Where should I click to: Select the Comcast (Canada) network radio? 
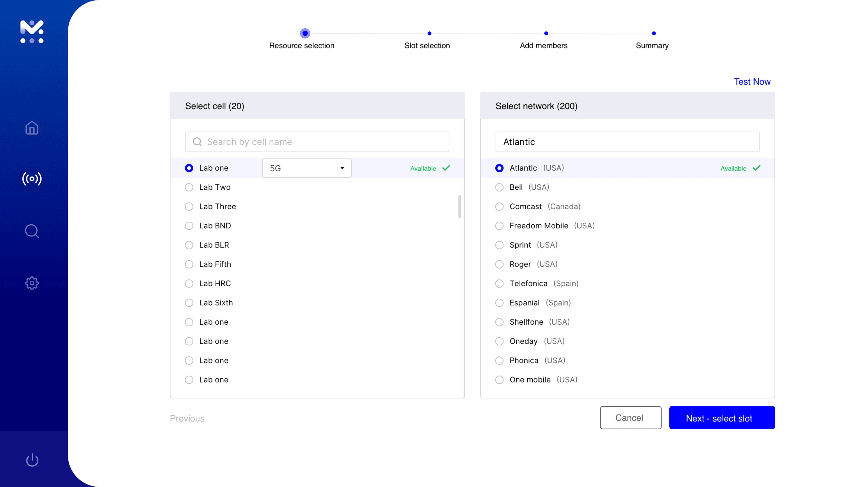click(x=499, y=207)
